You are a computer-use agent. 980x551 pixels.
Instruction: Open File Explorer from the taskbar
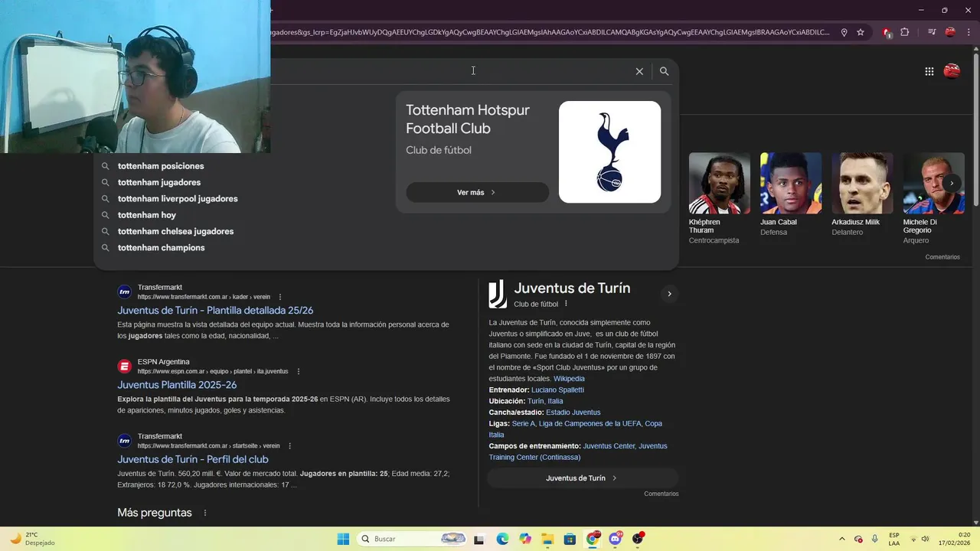point(547,539)
